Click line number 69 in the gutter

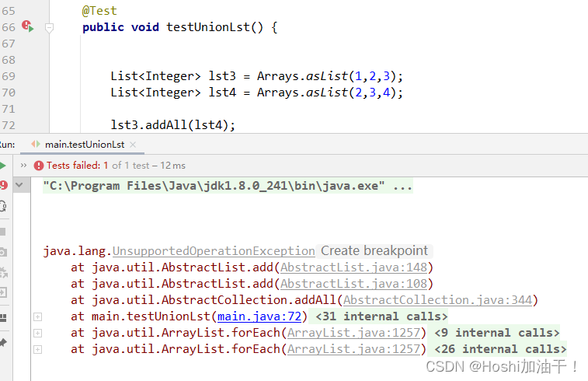coord(9,76)
